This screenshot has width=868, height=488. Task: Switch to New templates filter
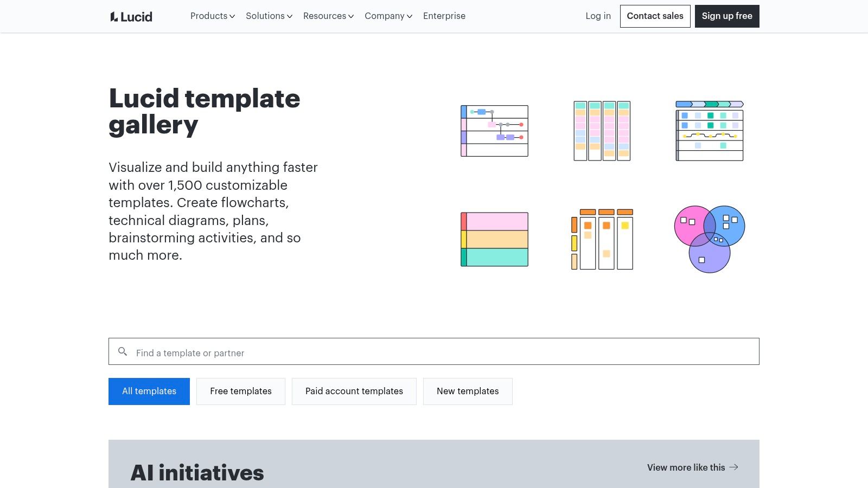pyautogui.click(x=468, y=391)
